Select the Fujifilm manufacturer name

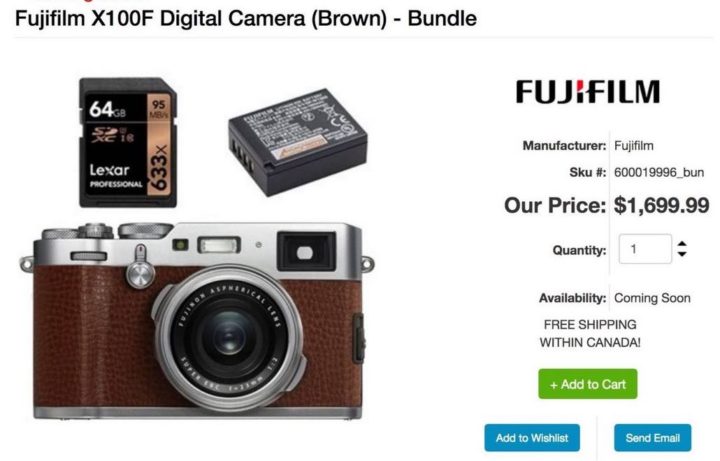[x=634, y=146]
